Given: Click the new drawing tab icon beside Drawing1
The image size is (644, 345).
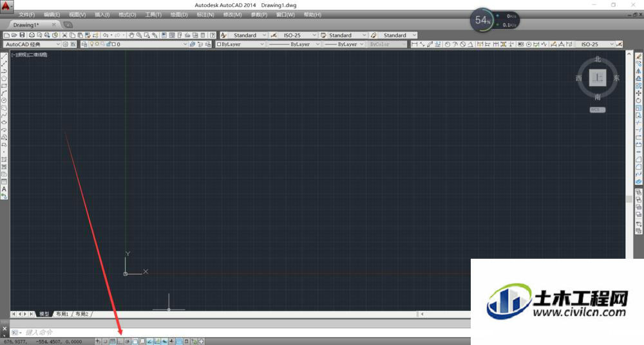Looking at the screenshot, I should 68,25.
